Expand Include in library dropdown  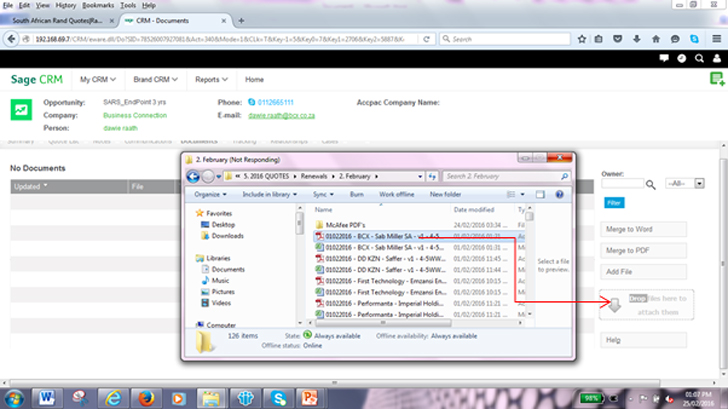coord(269,194)
